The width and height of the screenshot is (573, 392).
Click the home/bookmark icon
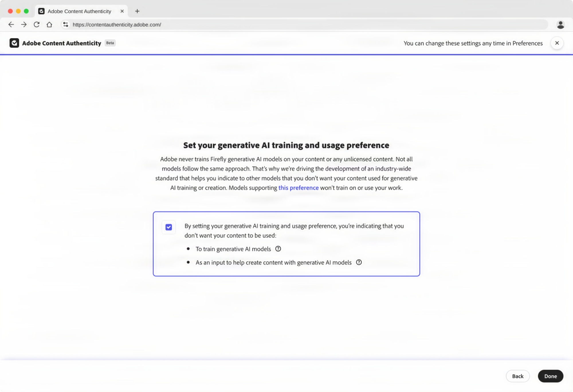[x=49, y=25]
